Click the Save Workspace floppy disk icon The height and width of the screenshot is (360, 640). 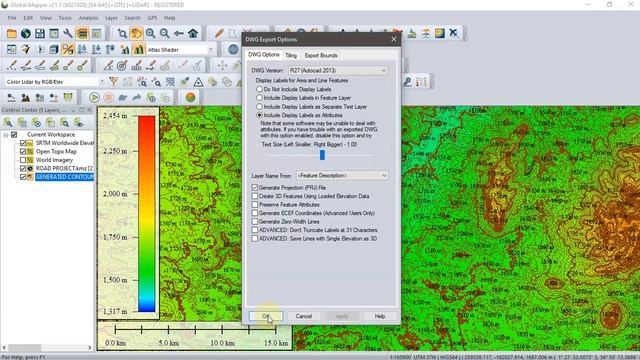[40, 33]
